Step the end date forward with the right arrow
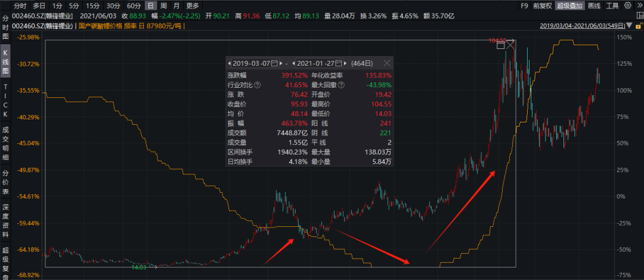The width and height of the screenshot is (644, 280). point(345,63)
